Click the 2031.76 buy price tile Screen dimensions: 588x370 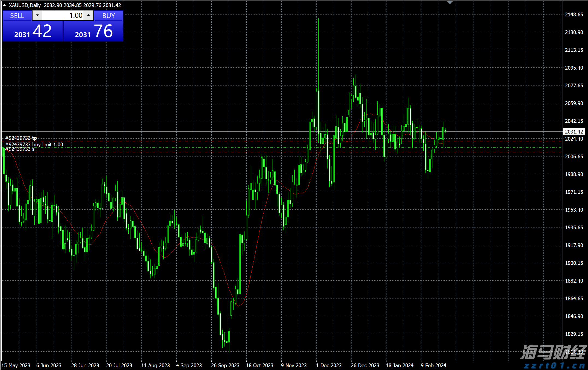93,31
